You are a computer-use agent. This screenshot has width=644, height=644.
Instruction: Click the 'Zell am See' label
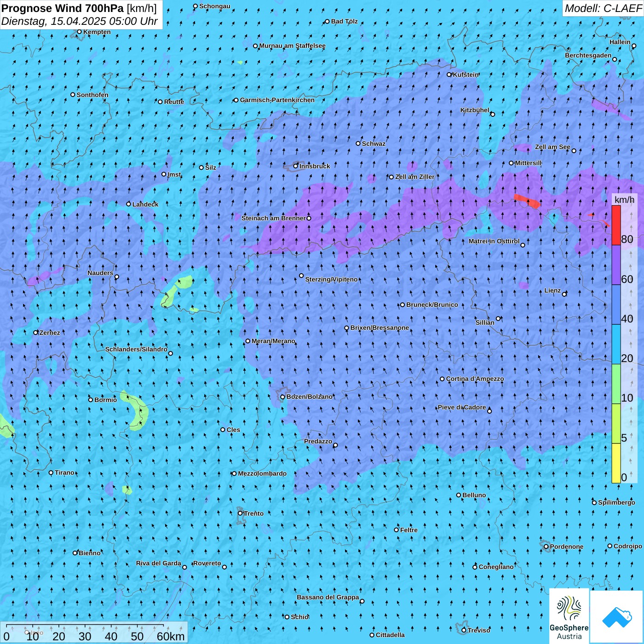552,147
